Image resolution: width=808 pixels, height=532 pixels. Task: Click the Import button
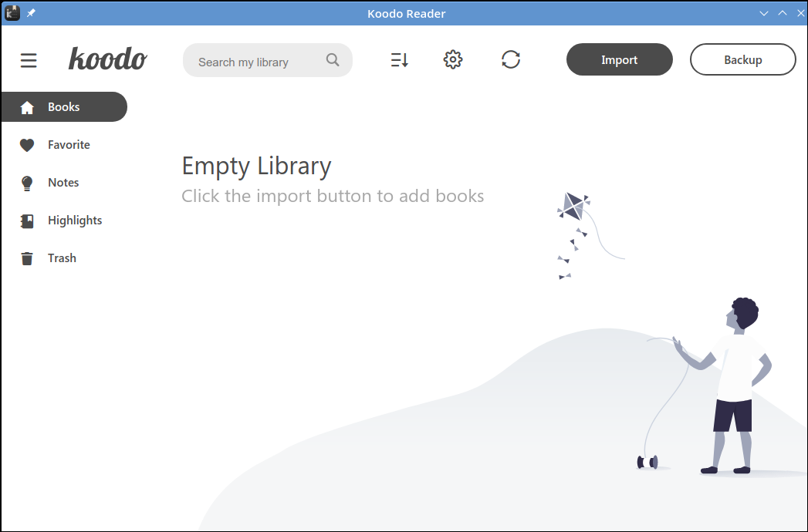tap(620, 59)
